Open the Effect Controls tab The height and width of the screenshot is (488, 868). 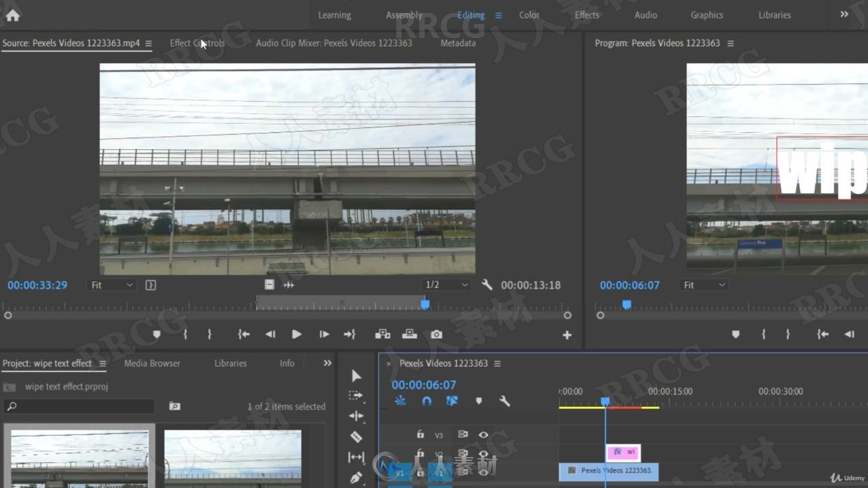197,43
